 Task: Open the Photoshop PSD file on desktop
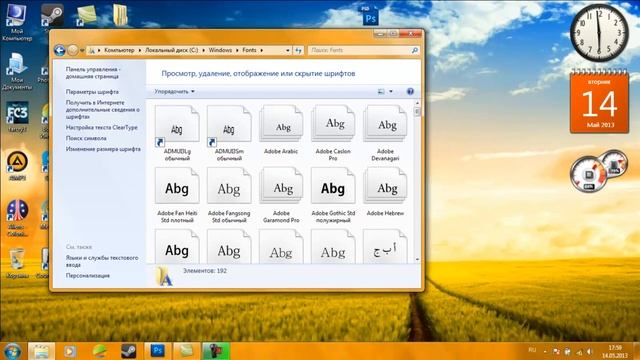(x=370, y=16)
